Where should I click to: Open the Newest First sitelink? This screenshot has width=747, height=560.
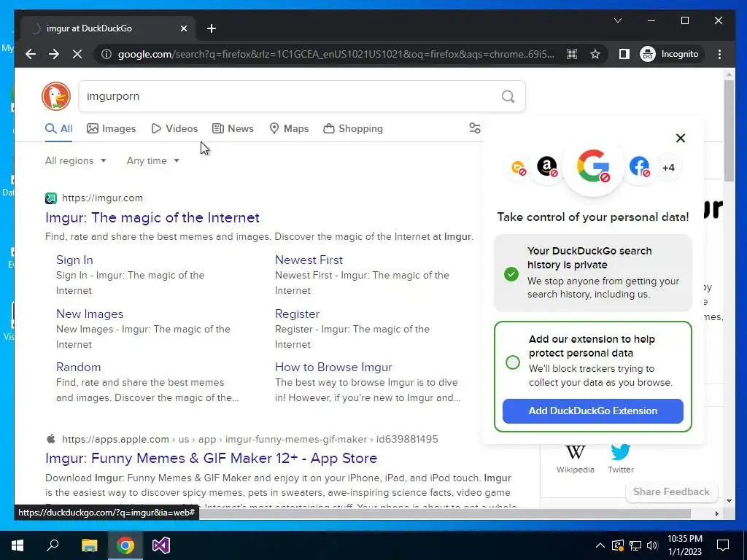[309, 260]
